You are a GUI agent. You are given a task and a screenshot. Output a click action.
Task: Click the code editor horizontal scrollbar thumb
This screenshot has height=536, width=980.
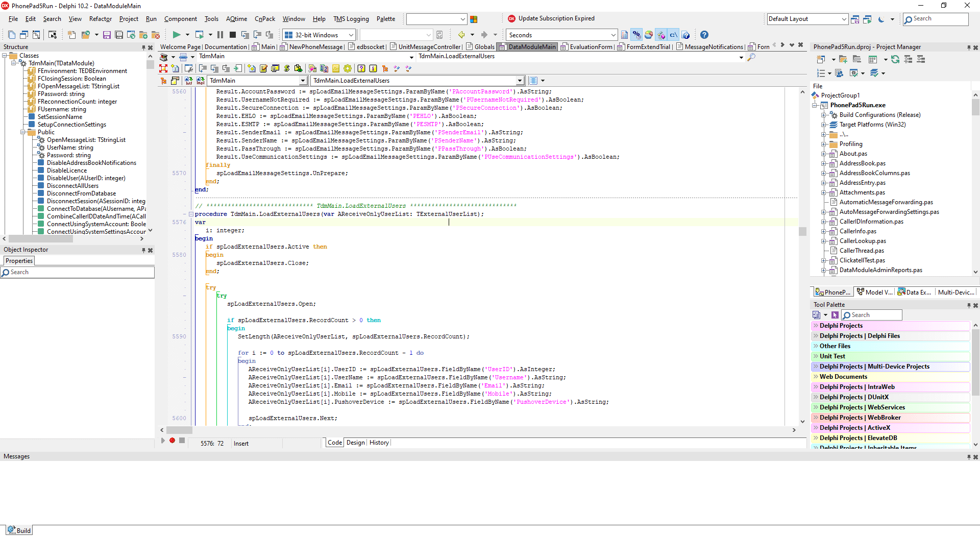click(x=179, y=430)
